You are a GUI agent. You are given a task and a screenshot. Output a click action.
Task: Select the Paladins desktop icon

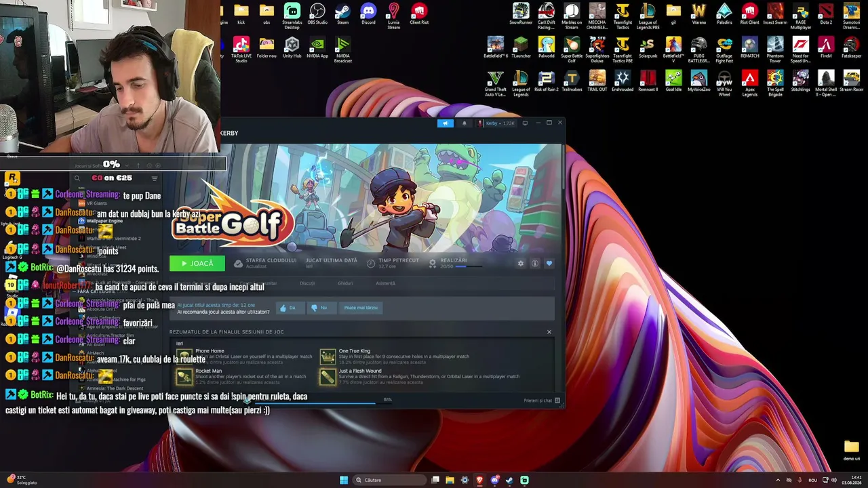(x=724, y=14)
